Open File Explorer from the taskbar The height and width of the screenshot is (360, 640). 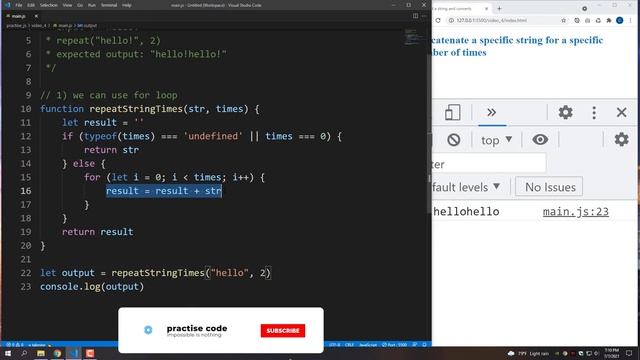click(41, 353)
